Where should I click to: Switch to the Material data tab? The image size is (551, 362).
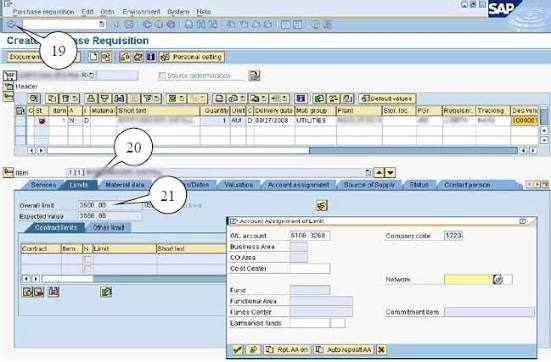pyautogui.click(x=125, y=185)
